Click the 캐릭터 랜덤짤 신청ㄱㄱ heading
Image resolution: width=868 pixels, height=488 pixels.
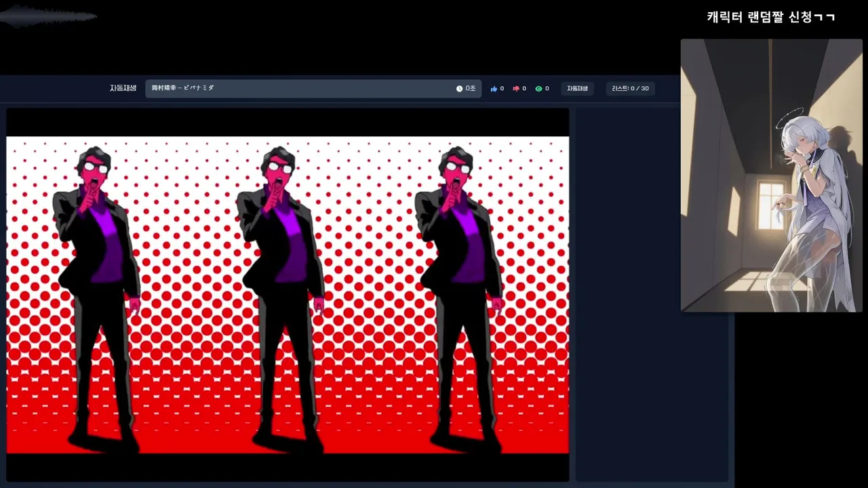tap(771, 17)
